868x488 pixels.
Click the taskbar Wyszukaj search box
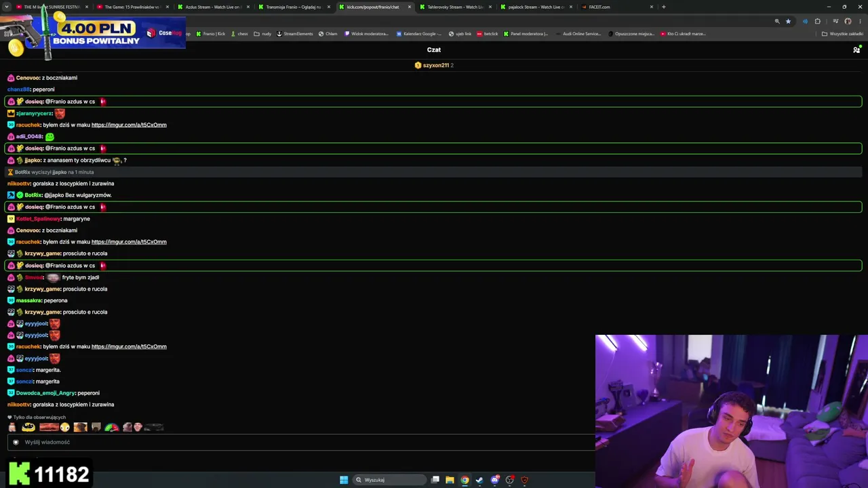click(x=390, y=480)
